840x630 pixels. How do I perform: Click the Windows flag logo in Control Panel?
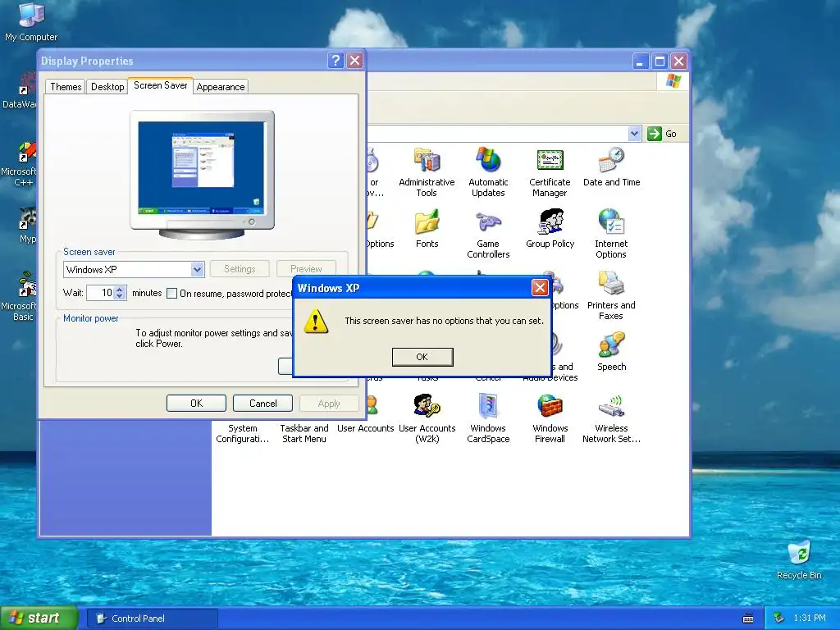coord(673,81)
